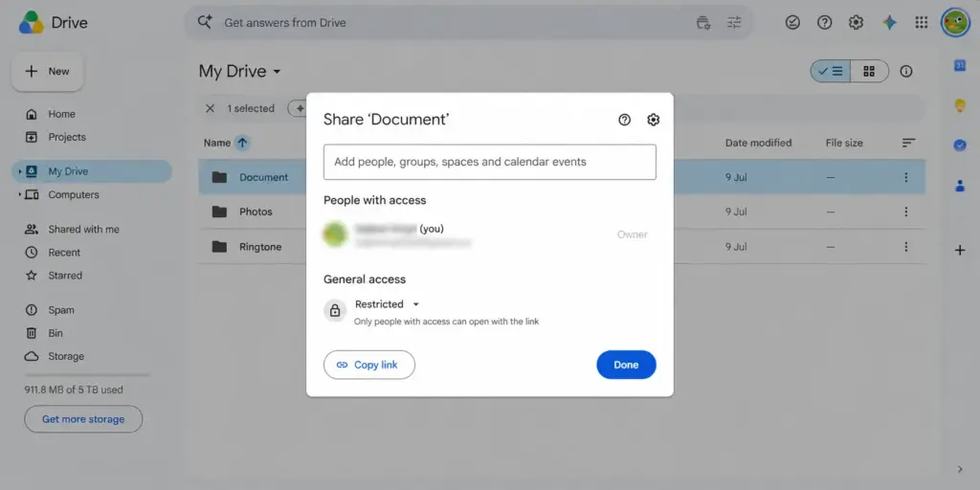980x490 pixels.
Task: Click the owner profile picture in dialog
Action: tap(335, 235)
